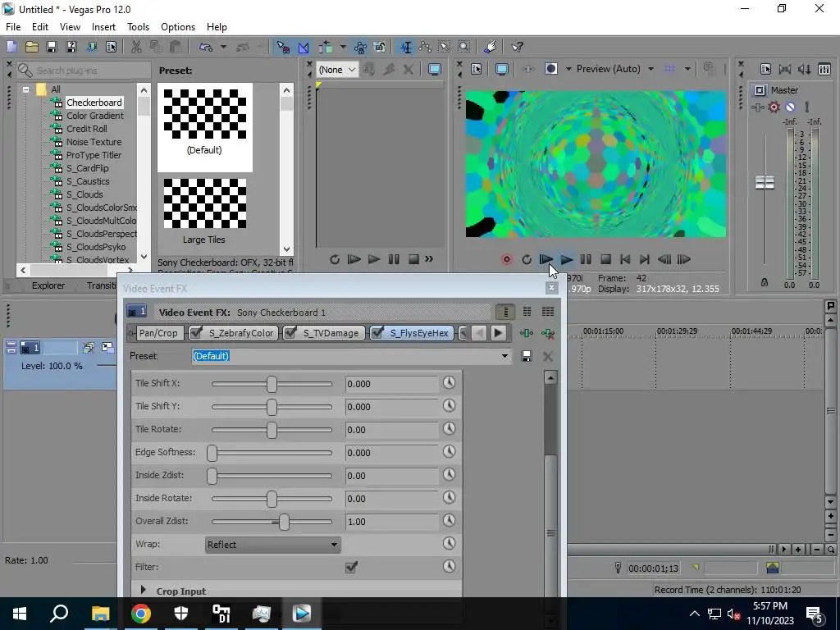The image size is (840, 630).
Task: Open the Undo history dropdown arrow
Action: coord(223,47)
